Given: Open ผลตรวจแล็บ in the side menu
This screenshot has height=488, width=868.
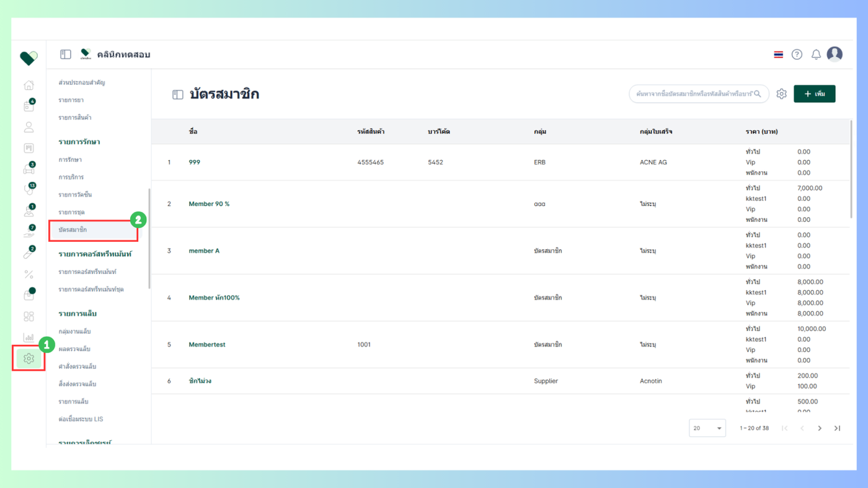Looking at the screenshot, I should tap(74, 349).
